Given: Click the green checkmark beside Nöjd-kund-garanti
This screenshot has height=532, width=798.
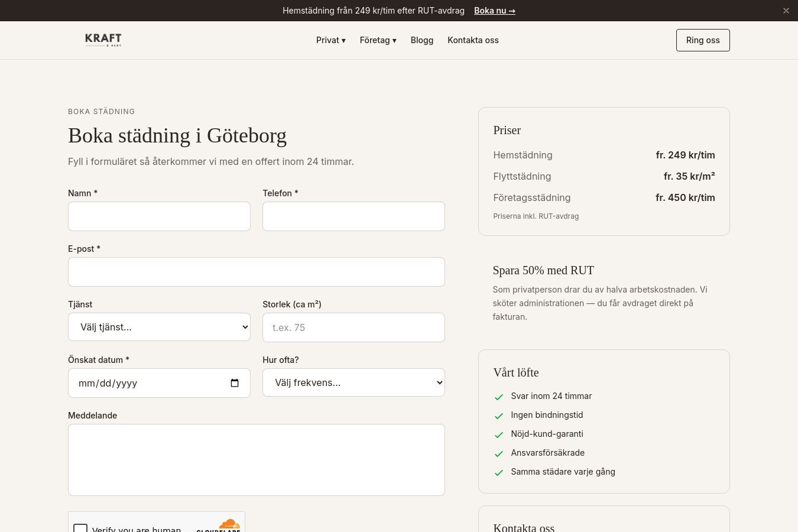Looking at the screenshot, I should click(499, 434).
